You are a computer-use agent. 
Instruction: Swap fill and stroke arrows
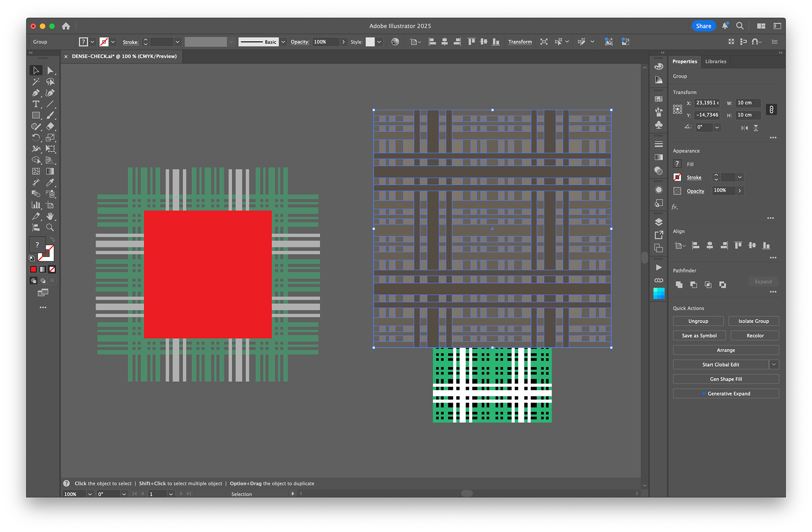52,240
